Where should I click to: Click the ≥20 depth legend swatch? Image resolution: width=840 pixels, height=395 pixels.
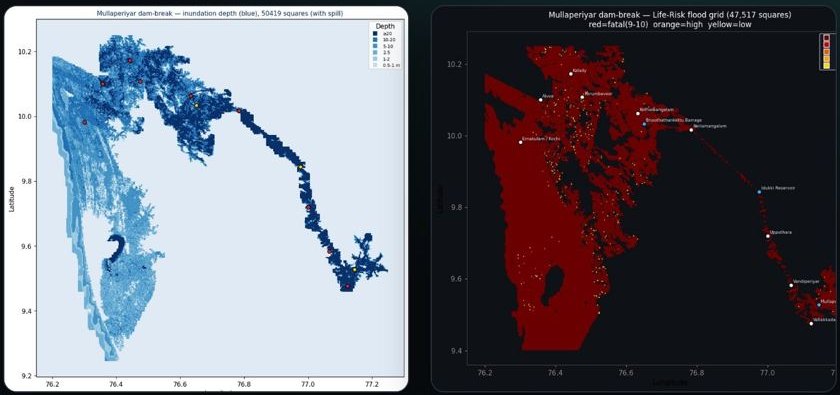375,34
